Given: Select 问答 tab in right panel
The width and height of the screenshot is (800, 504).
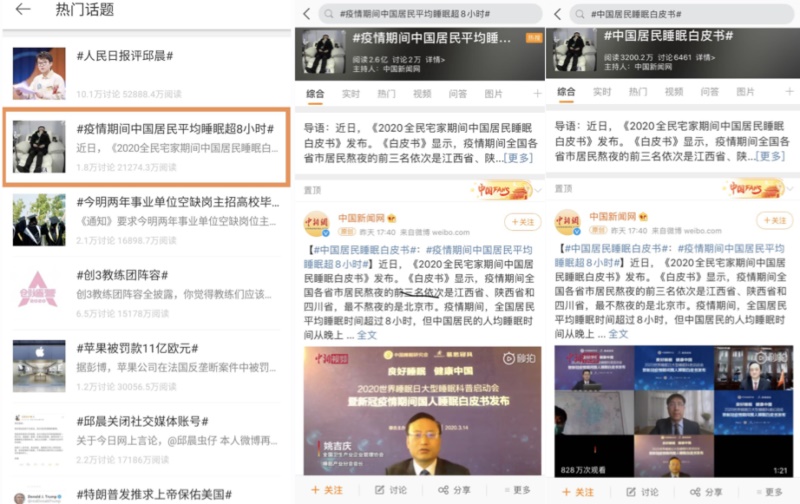Looking at the screenshot, I should click(x=709, y=91).
